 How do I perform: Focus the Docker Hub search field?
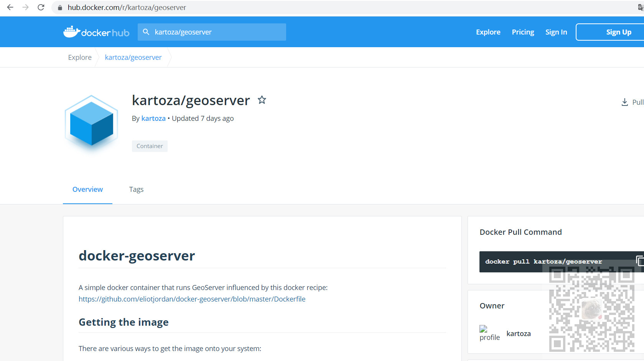click(212, 32)
